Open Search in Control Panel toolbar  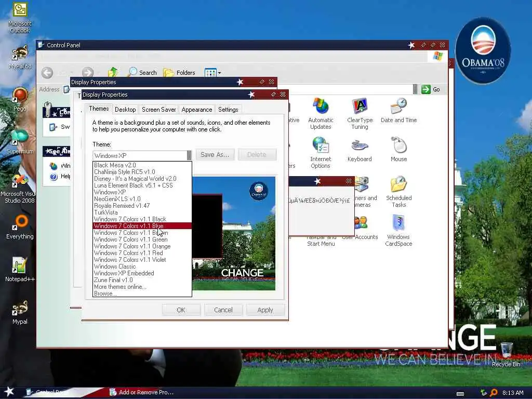pyautogui.click(x=142, y=72)
